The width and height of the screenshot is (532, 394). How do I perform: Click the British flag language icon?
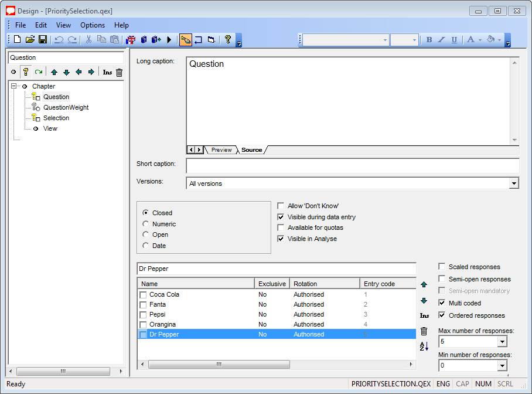(131, 39)
